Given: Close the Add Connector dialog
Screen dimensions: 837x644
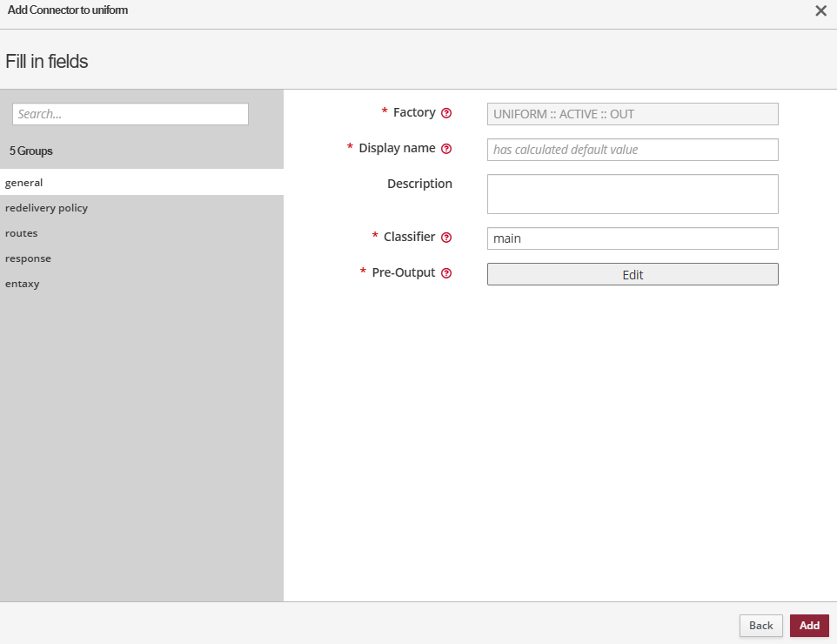Looking at the screenshot, I should coord(820,11).
